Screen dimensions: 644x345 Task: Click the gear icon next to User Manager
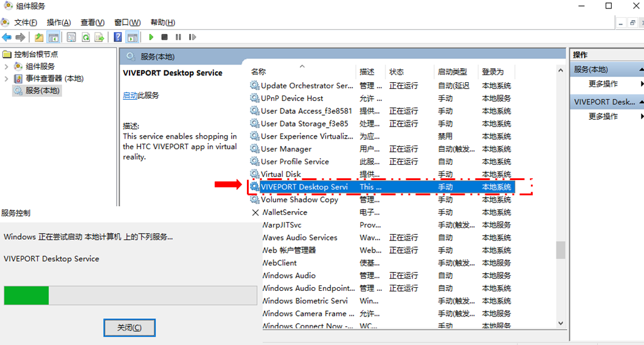click(x=255, y=148)
